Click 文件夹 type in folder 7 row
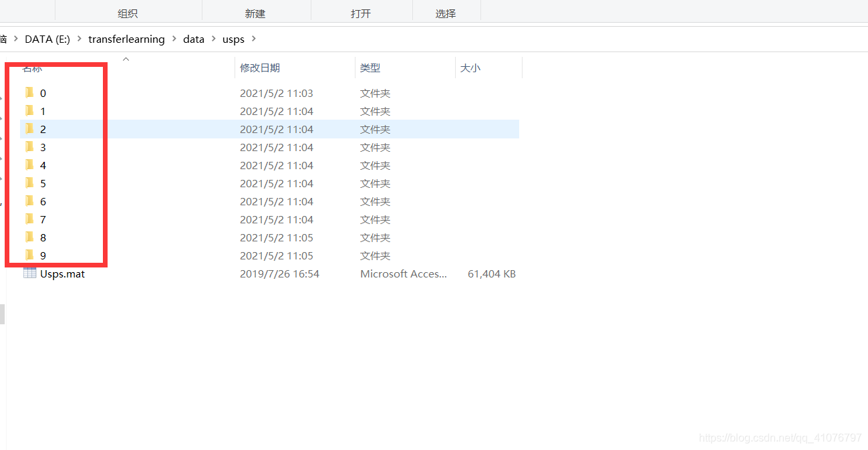 pos(376,219)
